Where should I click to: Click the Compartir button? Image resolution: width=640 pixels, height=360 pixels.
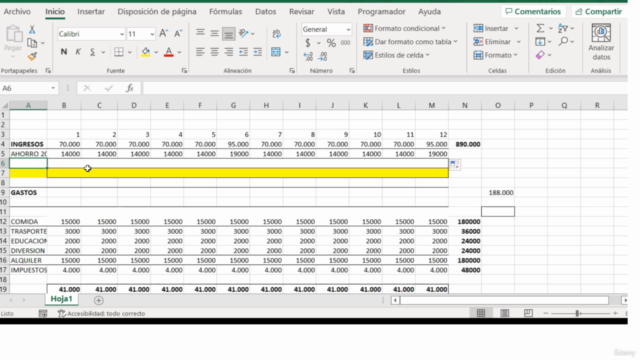pyautogui.click(x=598, y=11)
